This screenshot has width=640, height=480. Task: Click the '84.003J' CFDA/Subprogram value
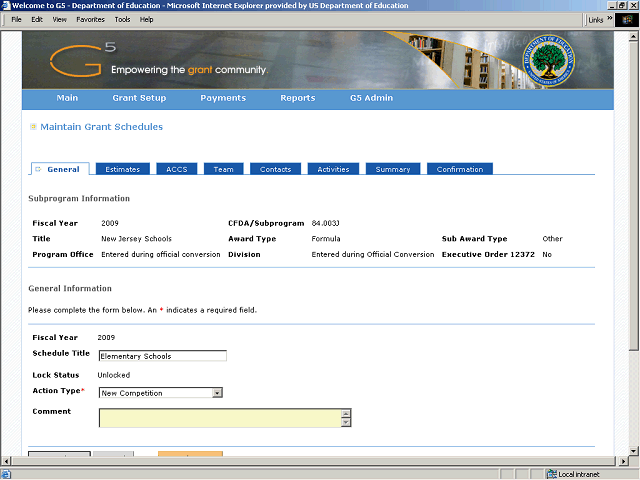pos(325,223)
